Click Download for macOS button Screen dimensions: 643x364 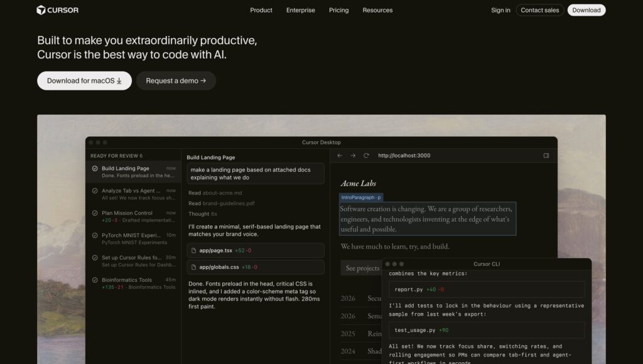[x=85, y=81]
